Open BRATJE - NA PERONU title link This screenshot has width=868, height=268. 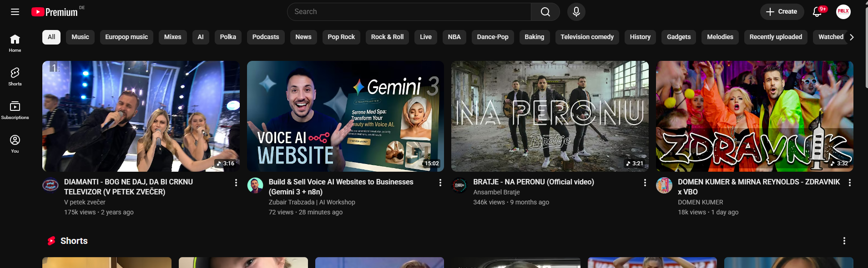coord(534,182)
